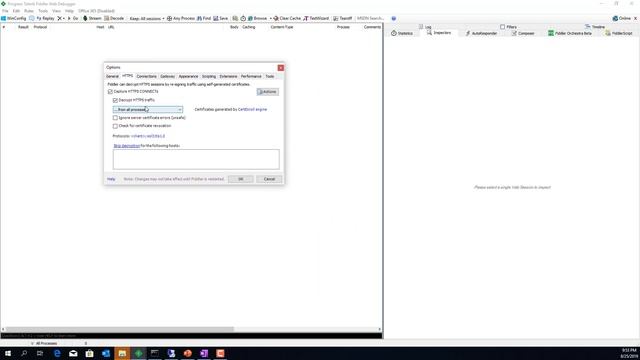Switch to General tab in Options
Screen dimensions: 640x360
coord(112,76)
